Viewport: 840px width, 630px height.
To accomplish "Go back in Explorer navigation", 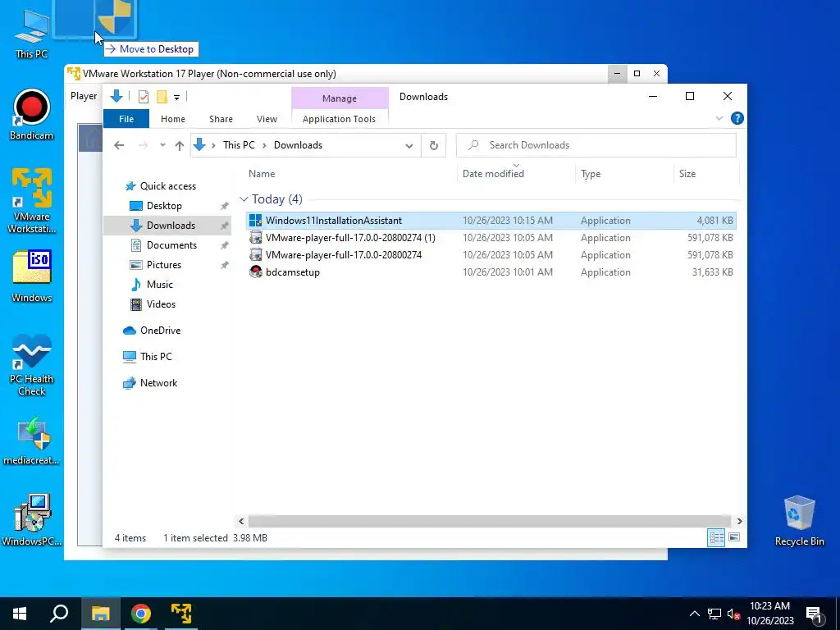I will click(x=119, y=145).
